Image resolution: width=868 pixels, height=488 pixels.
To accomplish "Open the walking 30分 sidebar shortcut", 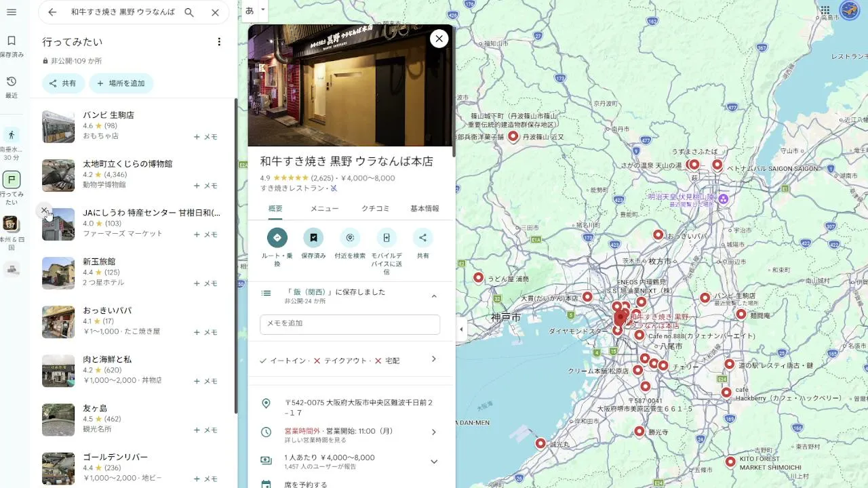I will (12, 143).
